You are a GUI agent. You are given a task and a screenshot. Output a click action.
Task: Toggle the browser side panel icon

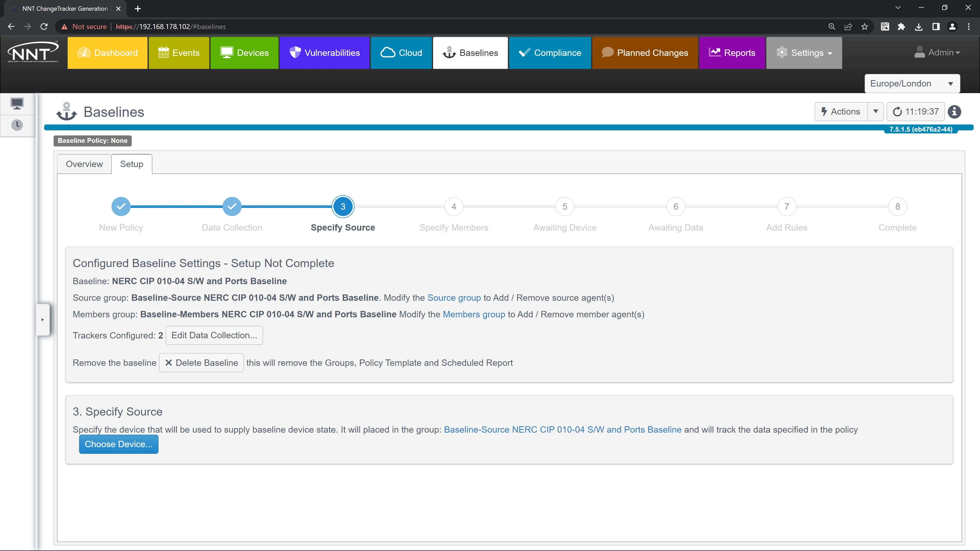[936, 27]
